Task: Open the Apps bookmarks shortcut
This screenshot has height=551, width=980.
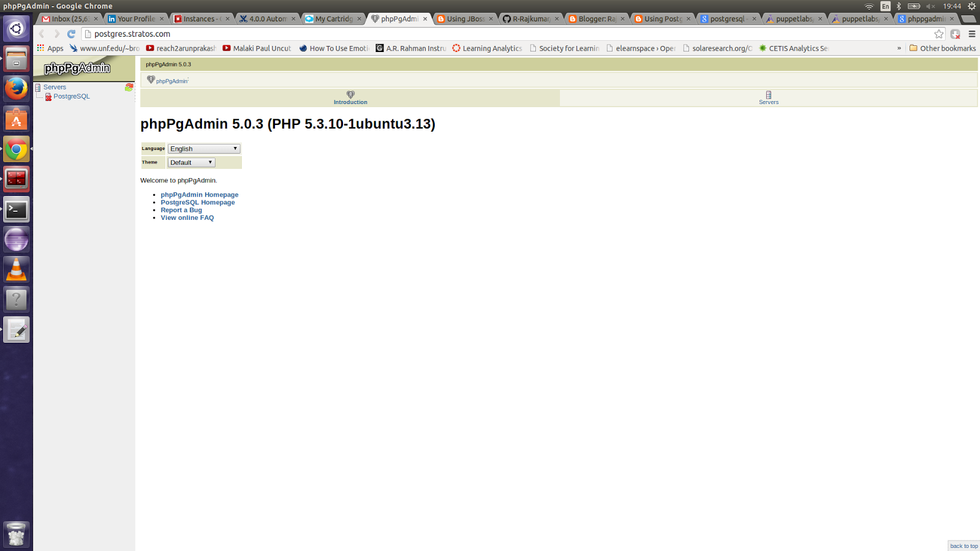Action: [x=50, y=48]
